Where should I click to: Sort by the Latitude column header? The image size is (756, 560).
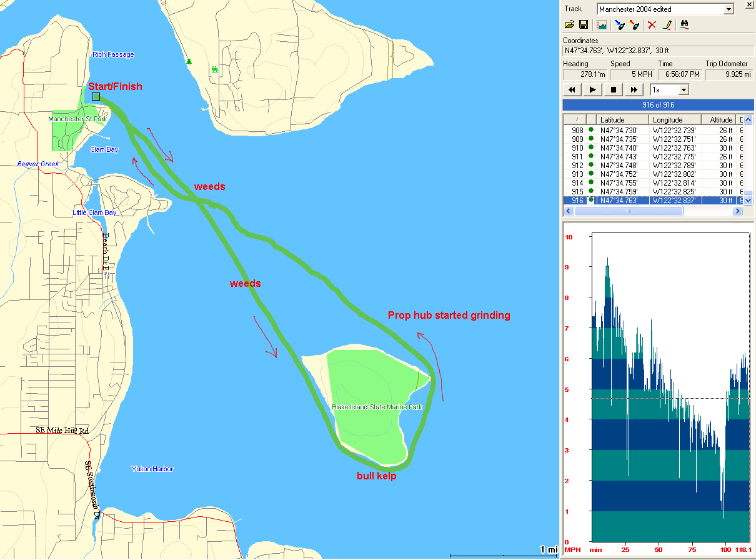click(622, 119)
